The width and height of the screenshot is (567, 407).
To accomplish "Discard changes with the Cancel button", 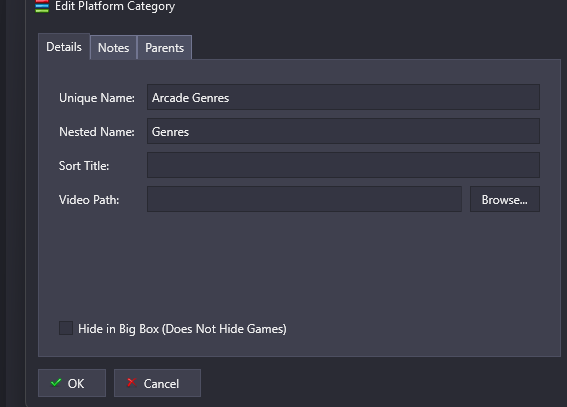I will tap(157, 383).
